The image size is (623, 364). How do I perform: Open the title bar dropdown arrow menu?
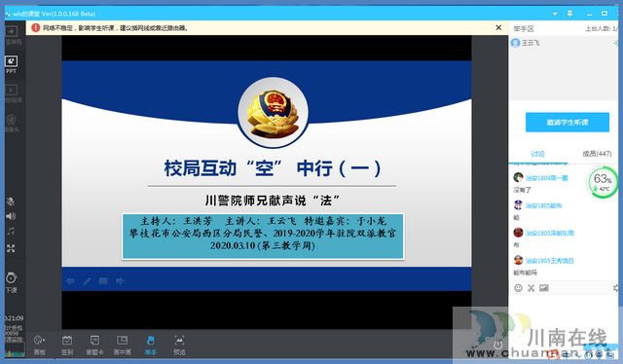pos(555,14)
